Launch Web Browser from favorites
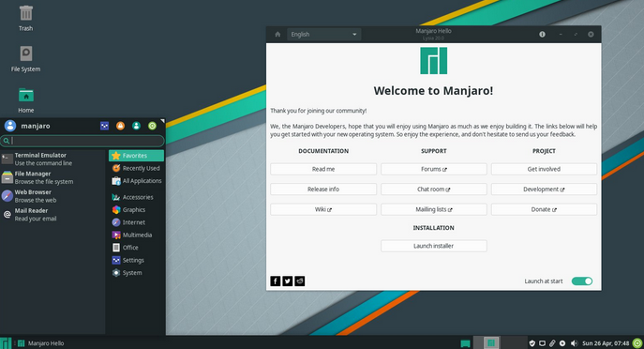This screenshot has height=349, width=644. (52, 196)
